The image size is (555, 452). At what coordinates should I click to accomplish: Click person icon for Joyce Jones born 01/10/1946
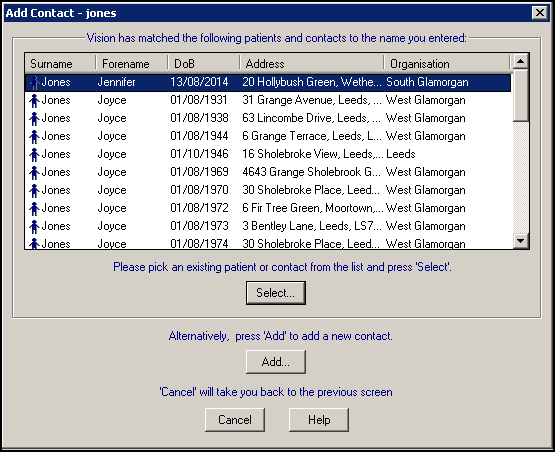pos(34,155)
